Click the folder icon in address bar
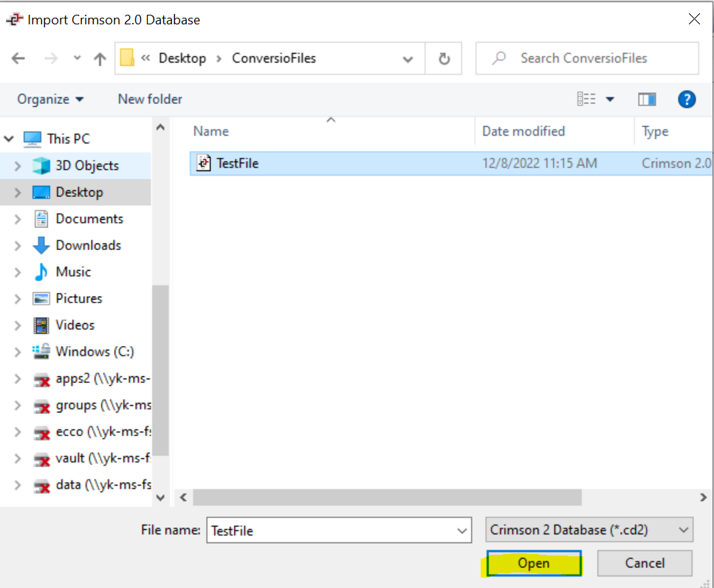 pyautogui.click(x=127, y=58)
